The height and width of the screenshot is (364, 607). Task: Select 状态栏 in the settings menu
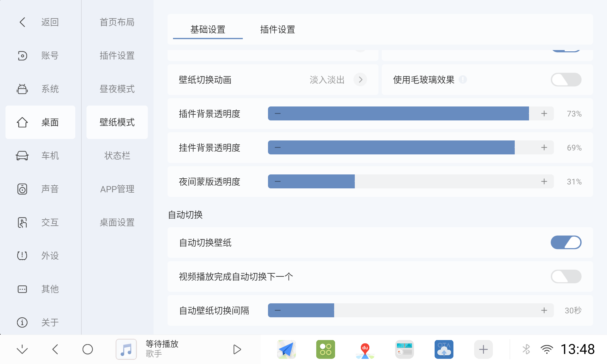(x=117, y=156)
